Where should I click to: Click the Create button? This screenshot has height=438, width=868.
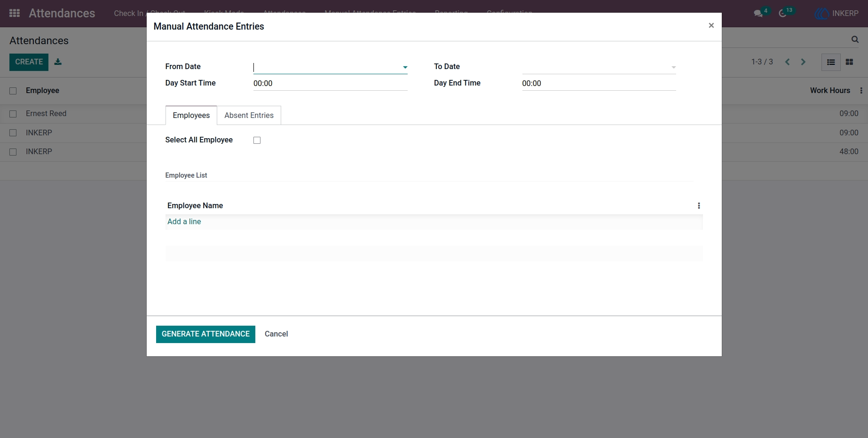pos(29,62)
